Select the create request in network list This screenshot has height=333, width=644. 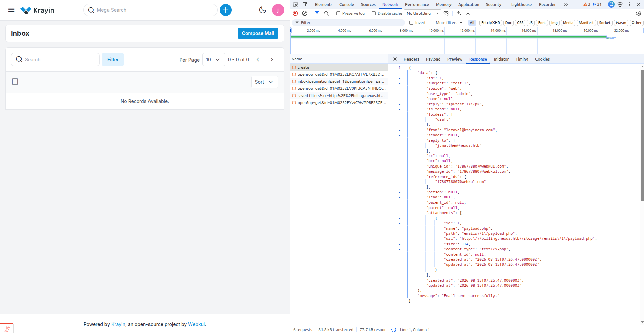point(339,67)
